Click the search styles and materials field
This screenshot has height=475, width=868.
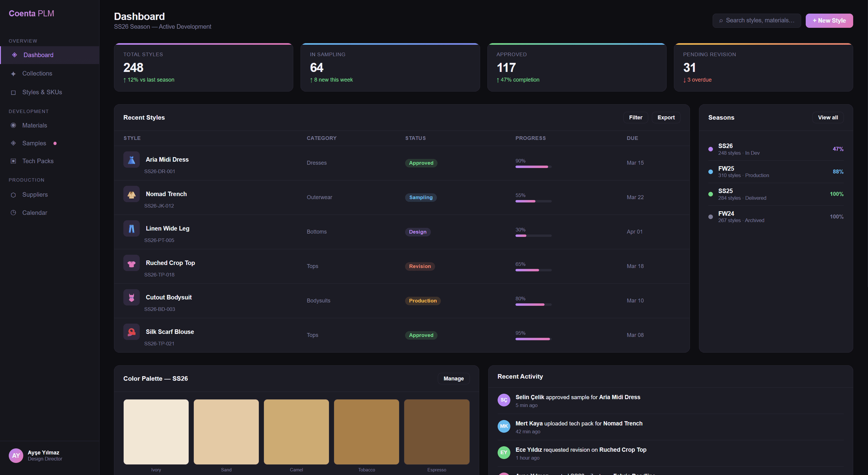[759, 21]
